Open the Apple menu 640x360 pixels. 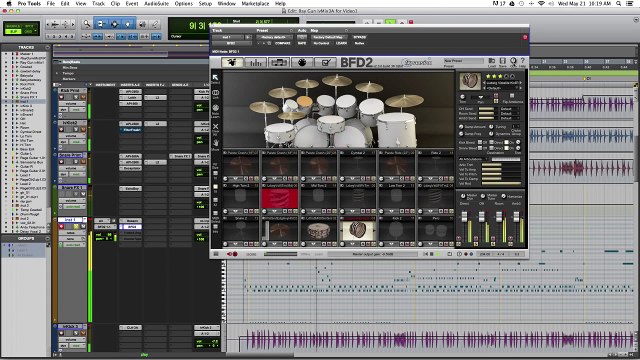tap(9, 3)
